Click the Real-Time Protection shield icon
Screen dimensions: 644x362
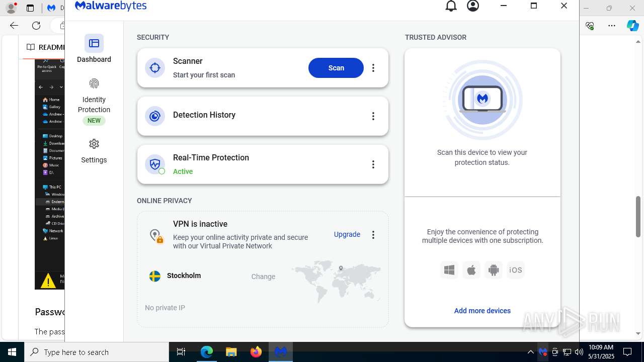[155, 164]
